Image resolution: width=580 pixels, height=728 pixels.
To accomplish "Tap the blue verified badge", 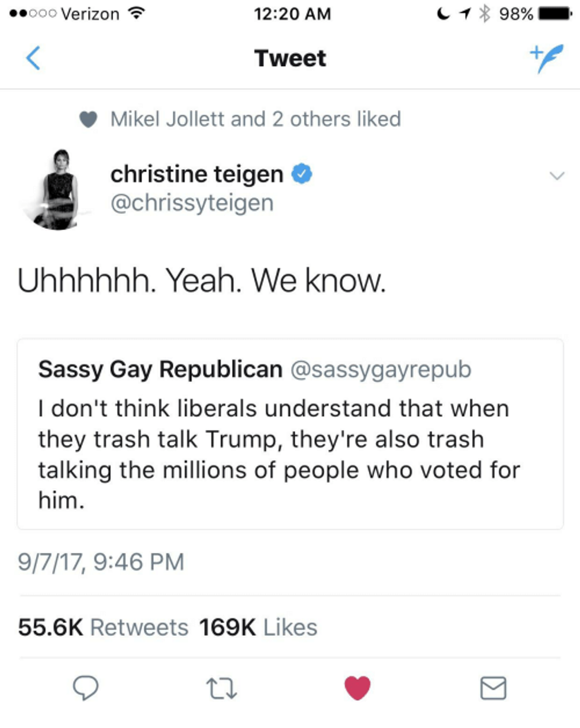I will pos(303,174).
